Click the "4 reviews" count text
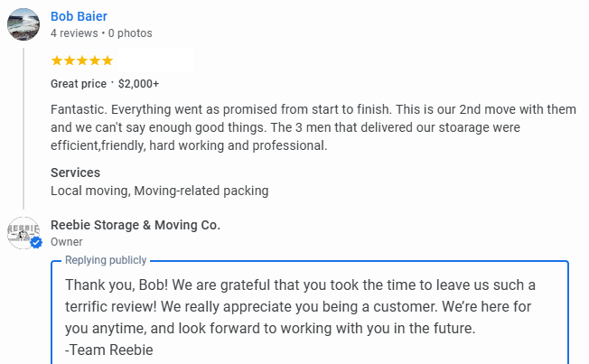This screenshot has width=589, height=364. click(74, 33)
